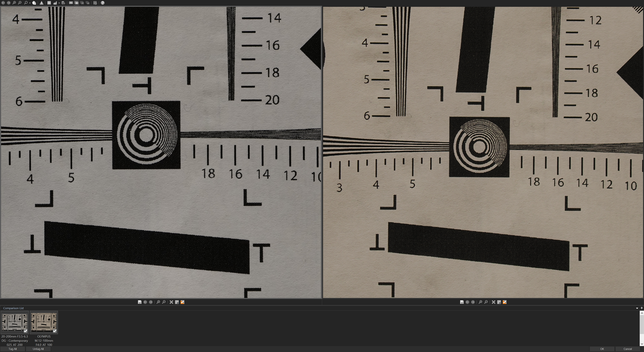Untag the OLYMPUS thumbnail checkbox
The height and width of the screenshot is (352, 644).
pos(55,331)
